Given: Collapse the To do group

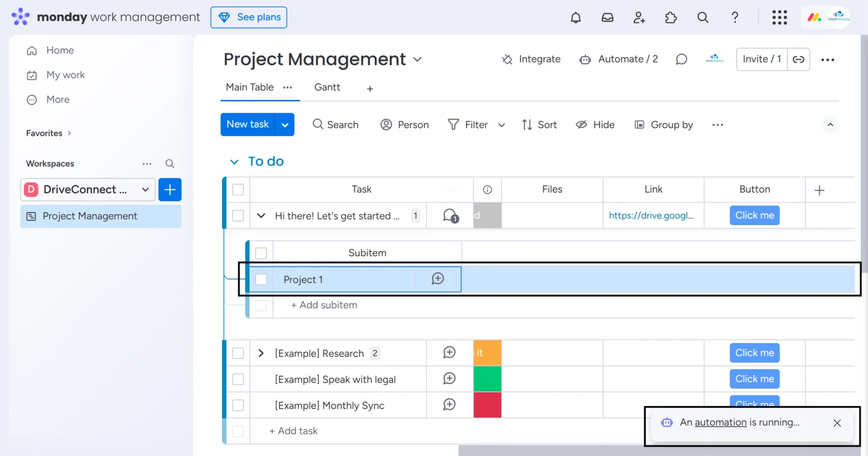Looking at the screenshot, I should pyautogui.click(x=234, y=162).
